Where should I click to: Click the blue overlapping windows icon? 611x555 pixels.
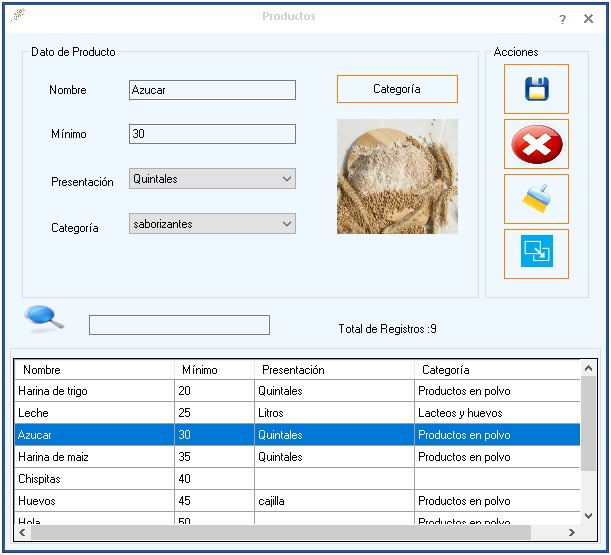tap(537, 253)
